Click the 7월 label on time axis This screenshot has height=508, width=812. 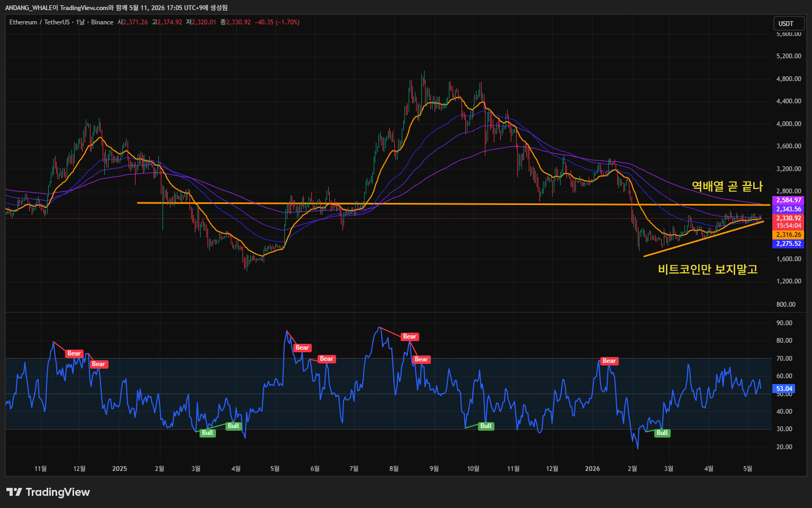354,469
